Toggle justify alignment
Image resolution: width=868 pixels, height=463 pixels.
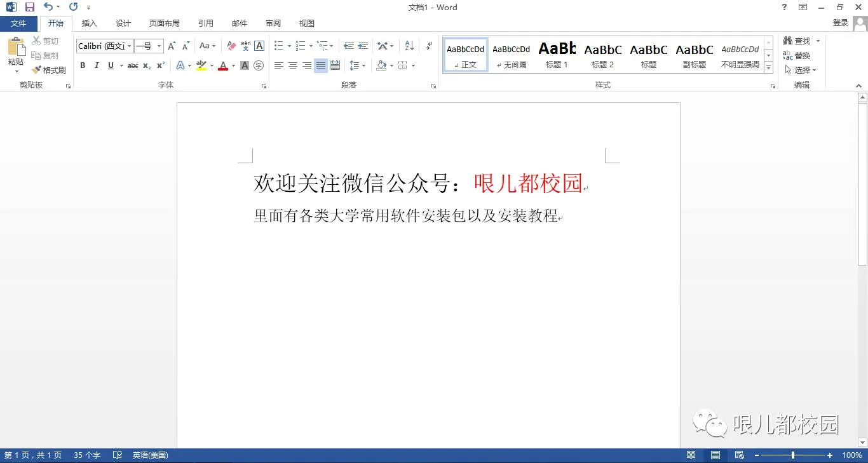[x=321, y=65]
